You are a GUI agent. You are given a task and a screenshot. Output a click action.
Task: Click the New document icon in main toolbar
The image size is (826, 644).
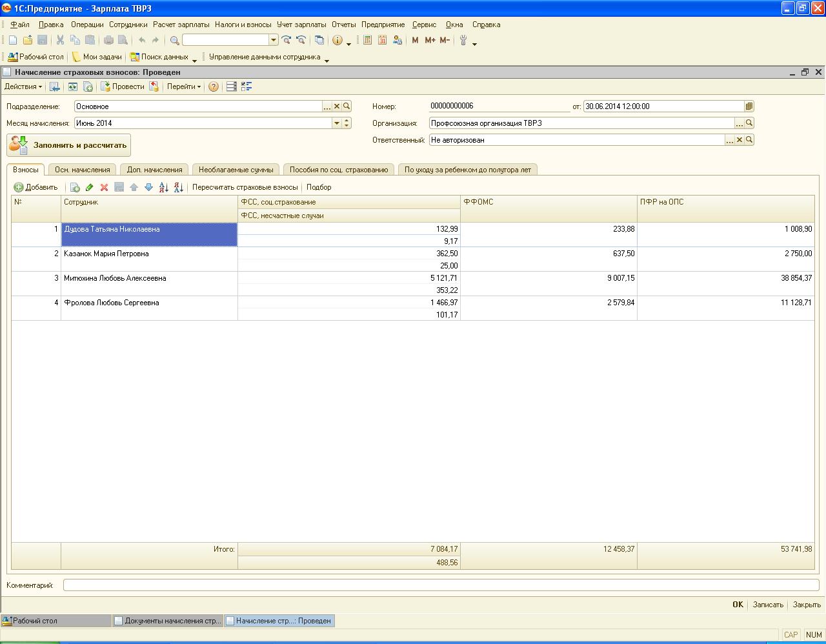tap(13, 40)
